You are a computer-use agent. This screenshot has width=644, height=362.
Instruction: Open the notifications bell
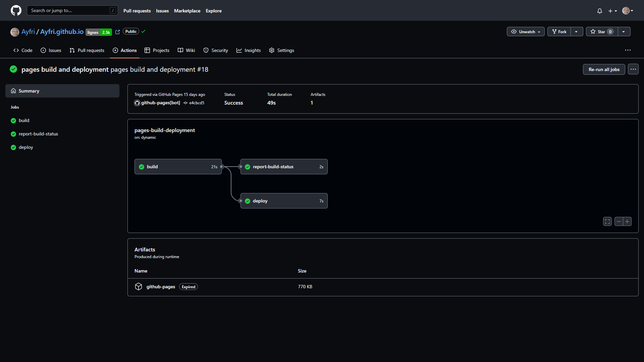(600, 11)
